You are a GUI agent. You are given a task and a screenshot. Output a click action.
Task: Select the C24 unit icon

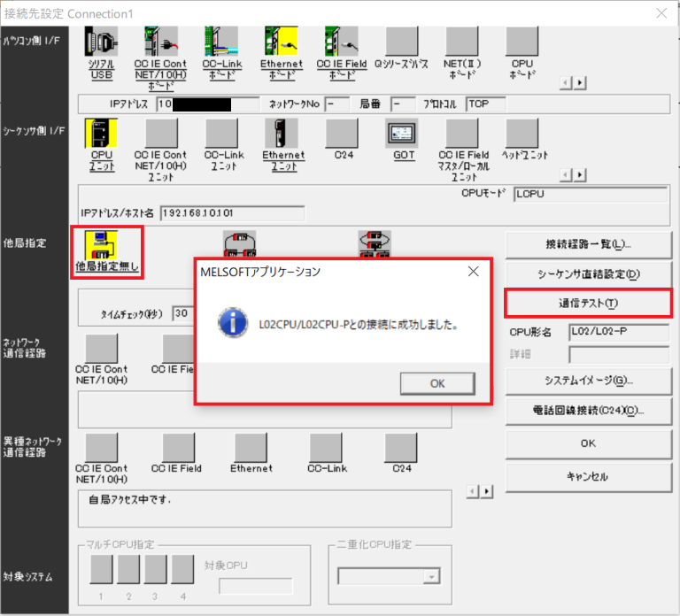click(x=341, y=134)
